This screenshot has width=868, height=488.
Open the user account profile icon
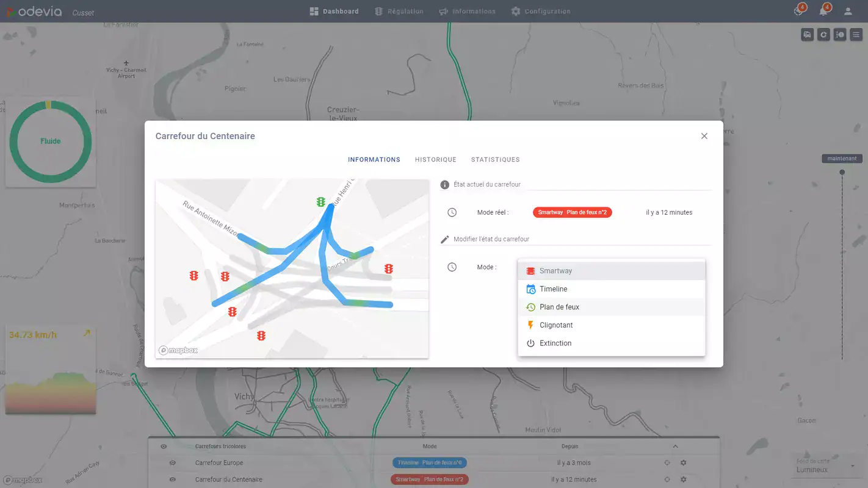pyautogui.click(x=848, y=11)
